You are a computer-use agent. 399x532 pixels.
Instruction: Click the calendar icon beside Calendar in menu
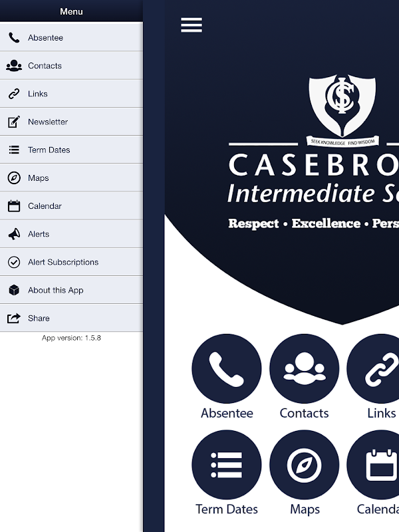14,206
